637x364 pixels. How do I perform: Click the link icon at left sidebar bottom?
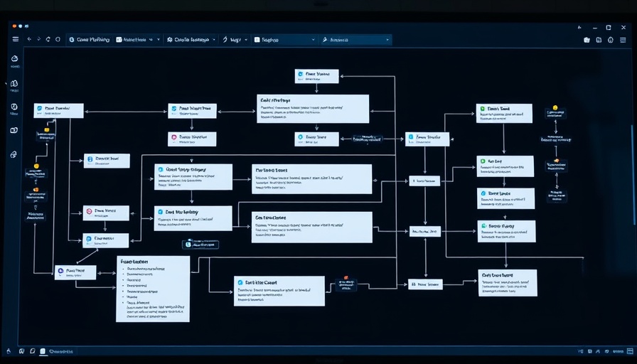(14, 154)
